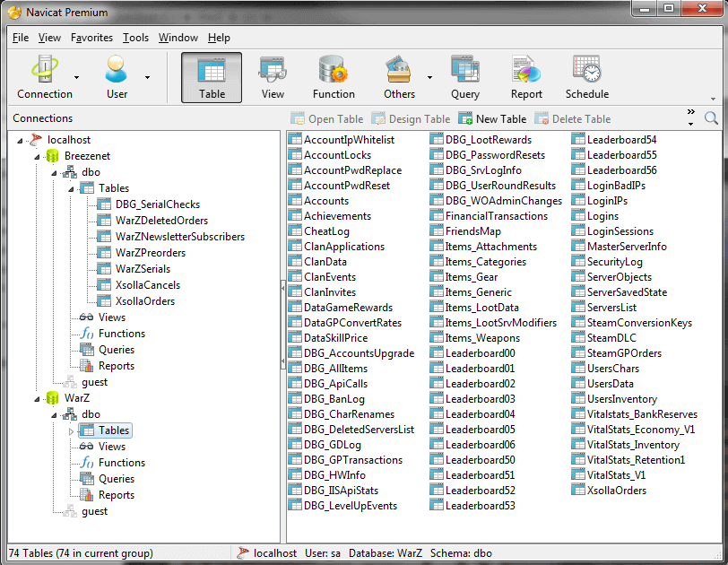728x565 pixels.
Task: Select the guest schema under Breezenet
Action: 94,382
